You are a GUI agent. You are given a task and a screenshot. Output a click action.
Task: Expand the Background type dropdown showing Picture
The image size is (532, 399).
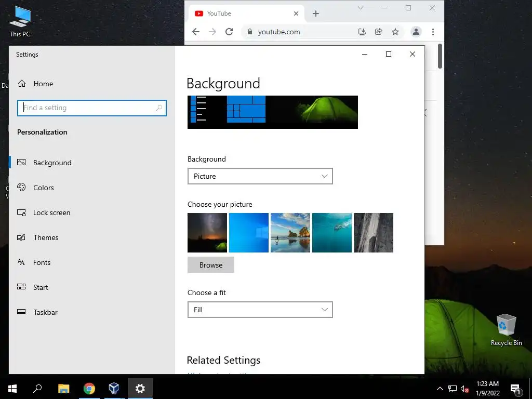(x=260, y=176)
